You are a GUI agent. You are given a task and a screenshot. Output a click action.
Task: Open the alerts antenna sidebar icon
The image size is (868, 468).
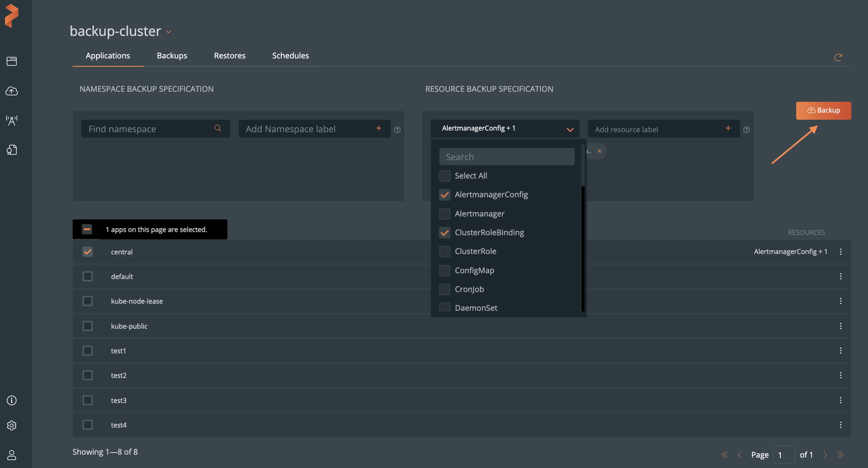click(x=12, y=121)
